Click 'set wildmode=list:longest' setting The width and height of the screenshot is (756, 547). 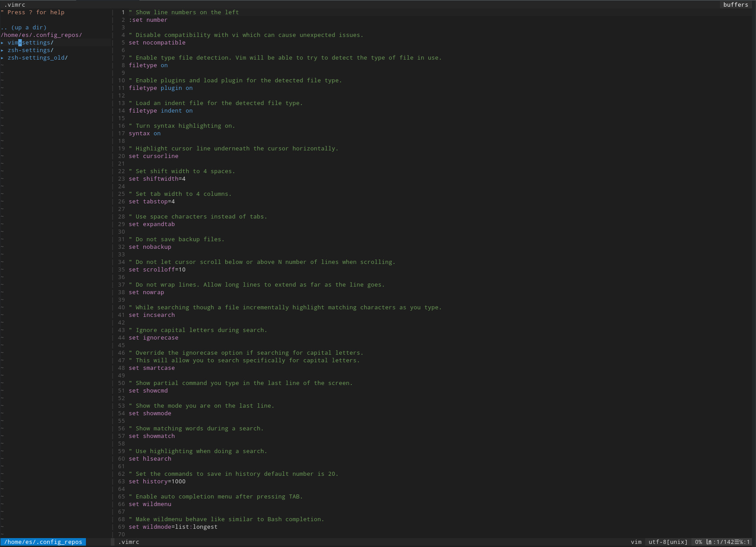pyautogui.click(x=173, y=527)
